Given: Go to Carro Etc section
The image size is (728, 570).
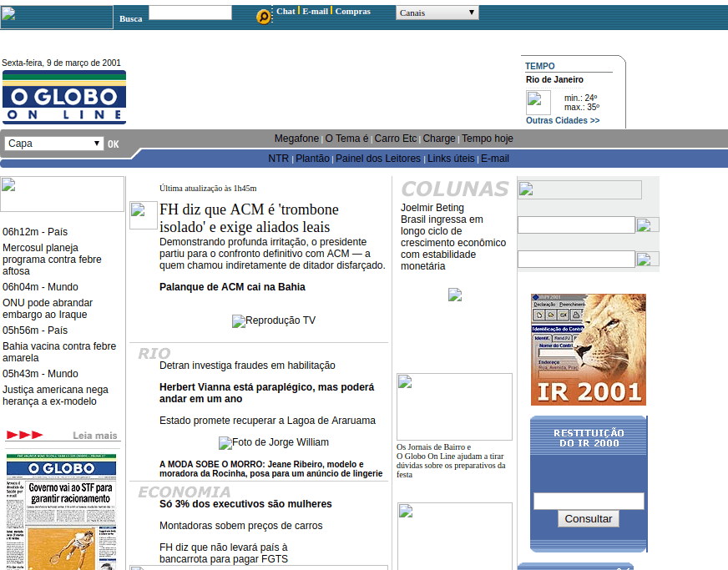Looking at the screenshot, I should point(396,139).
